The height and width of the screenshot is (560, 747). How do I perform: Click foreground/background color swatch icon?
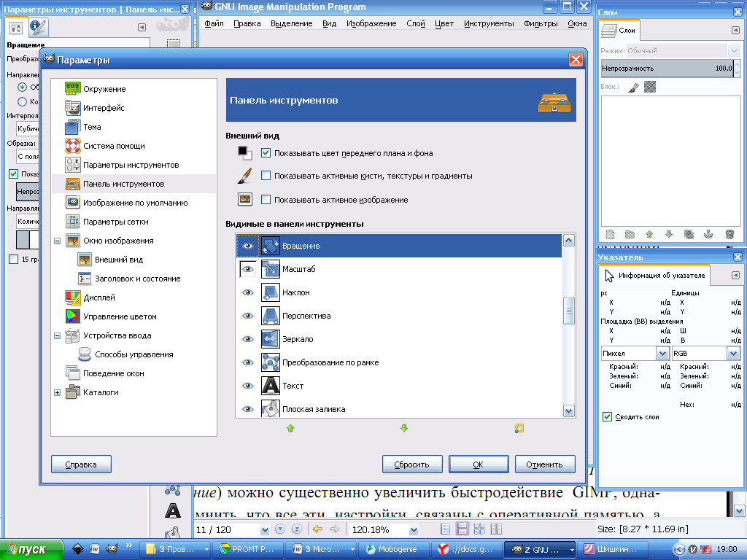click(x=245, y=153)
